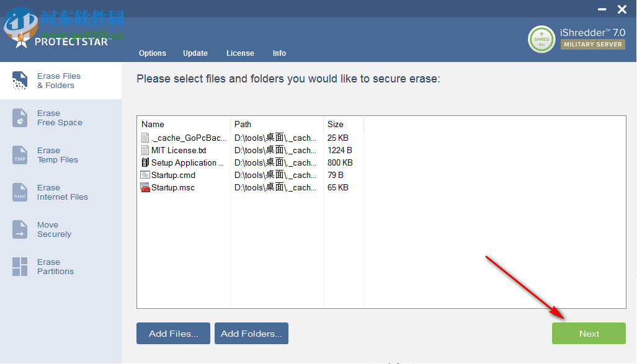Open the Info menu
Screen dimensions: 637x364
coord(280,53)
